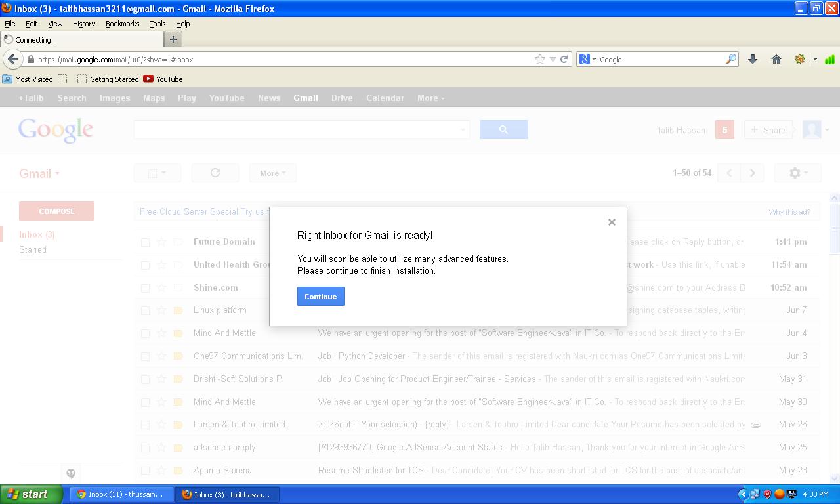
Task: Open the Firefox Downloads icon
Action: click(x=752, y=59)
